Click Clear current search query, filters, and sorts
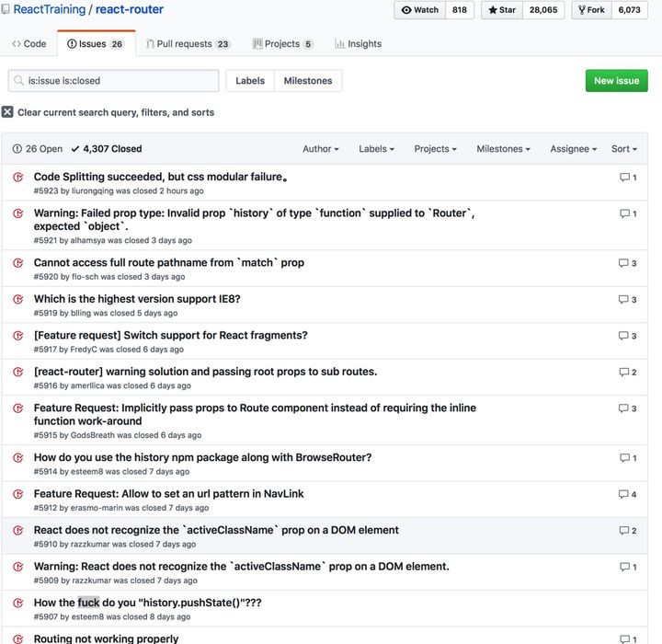 [116, 112]
